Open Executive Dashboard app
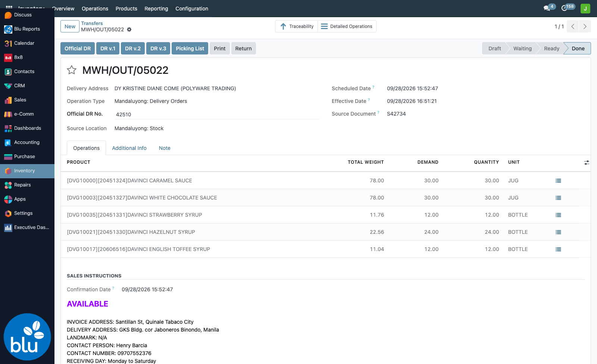The width and height of the screenshot is (597, 364). click(27, 228)
